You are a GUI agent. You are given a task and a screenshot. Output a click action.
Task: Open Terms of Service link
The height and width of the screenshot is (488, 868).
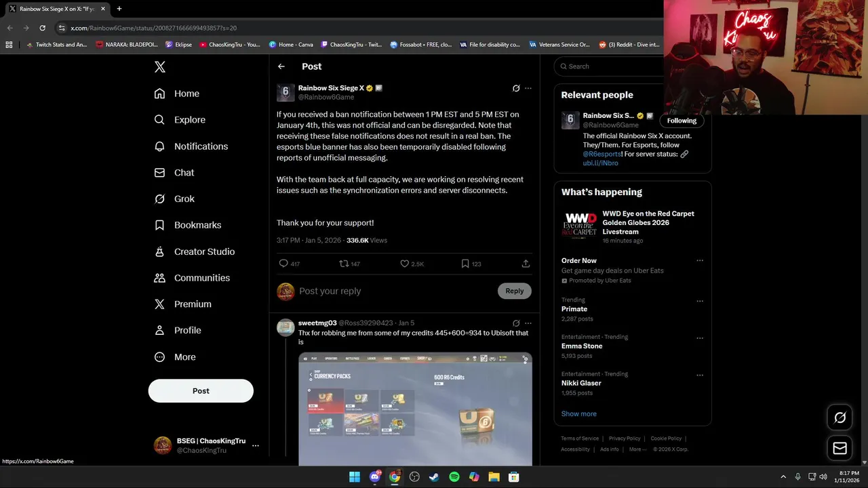[x=580, y=439]
